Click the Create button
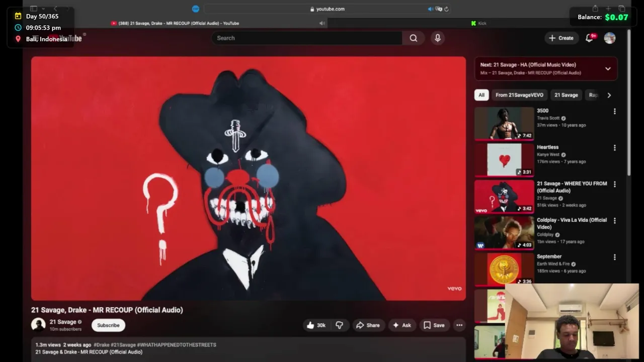This screenshot has width=644, height=362. [x=561, y=38]
